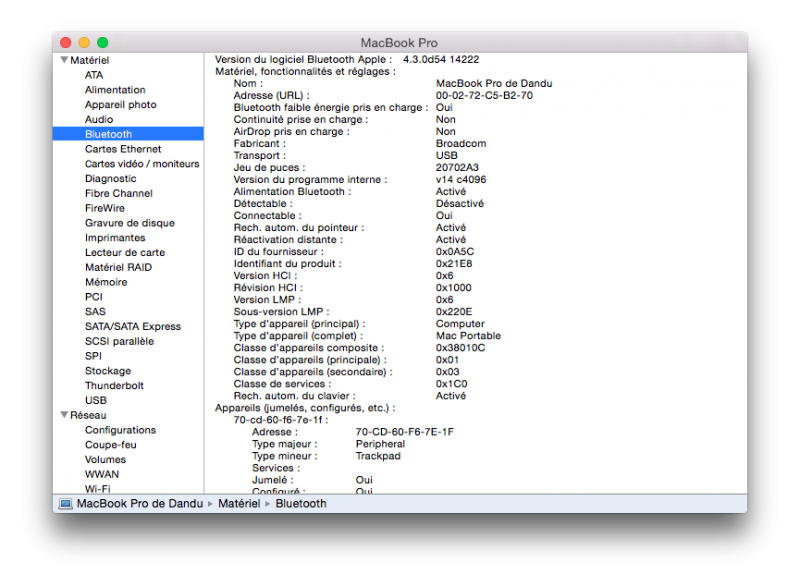Select SPI in the sidebar
This screenshot has height=586, width=800.
click(93, 356)
